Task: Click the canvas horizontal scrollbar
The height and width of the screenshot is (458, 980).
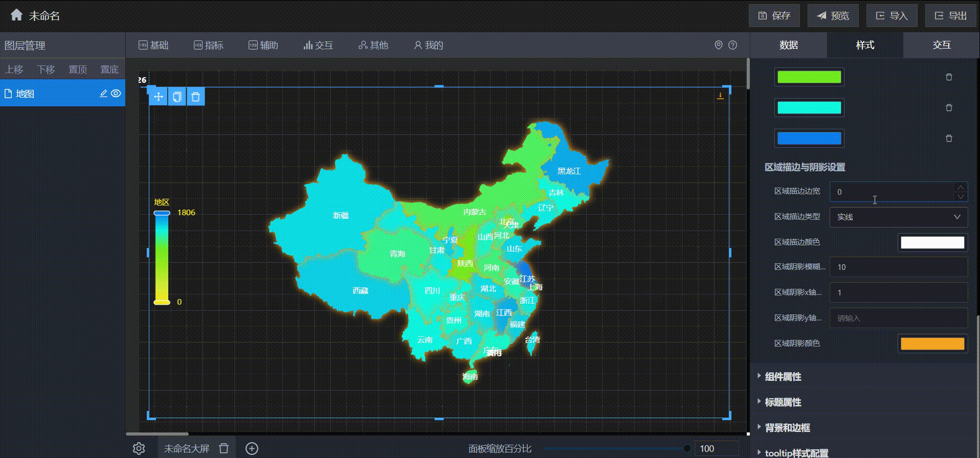Action: pyautogui.click(x=158, y=434)
